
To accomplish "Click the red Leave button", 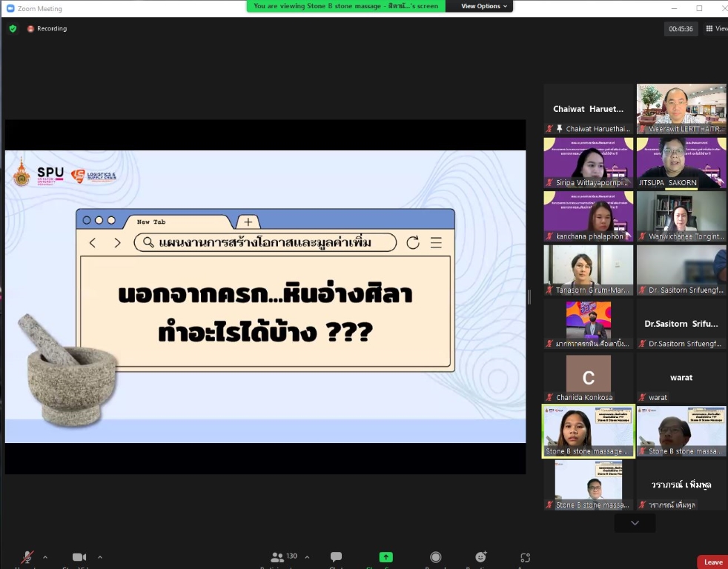I will pyautogui.click(x=712, y=562).
